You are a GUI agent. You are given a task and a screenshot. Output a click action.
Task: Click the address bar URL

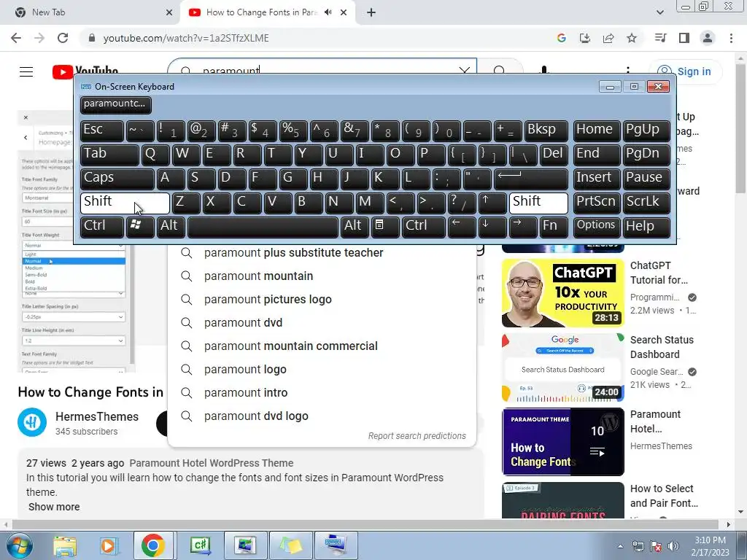[x=186, y=38]
